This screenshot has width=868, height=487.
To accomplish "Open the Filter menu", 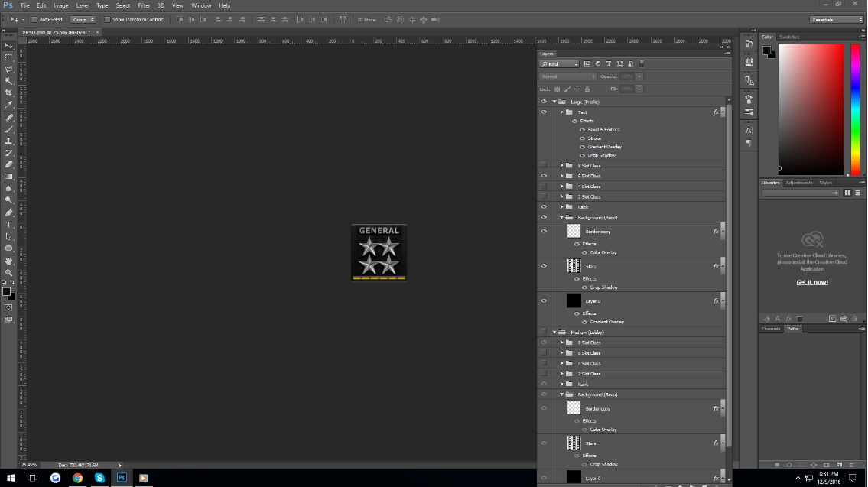I will [x=144, y=5].
